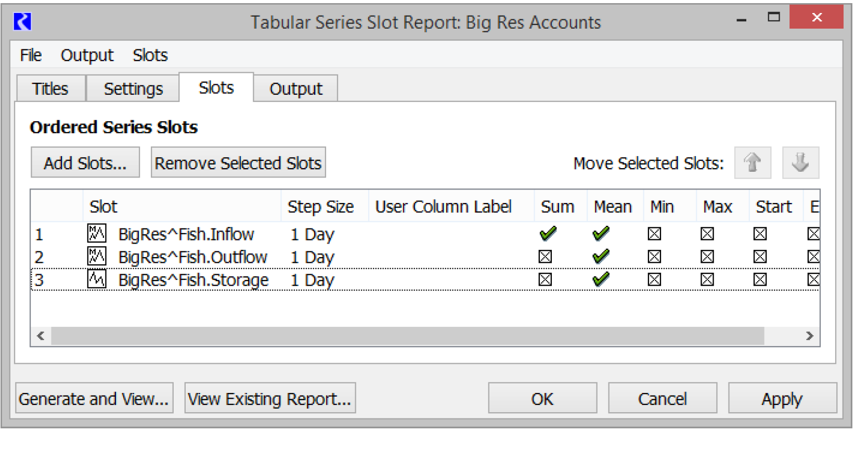The width and height of the screenshot is (868, 458).
Task: Uncheck Mean for BigRes^Fish.Storage row
Action: tap(601, 279)
